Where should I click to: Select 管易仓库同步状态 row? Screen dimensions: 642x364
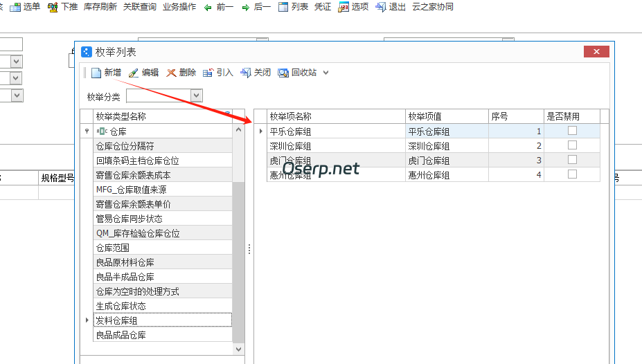pyautogui.click(x=163, y=219)
